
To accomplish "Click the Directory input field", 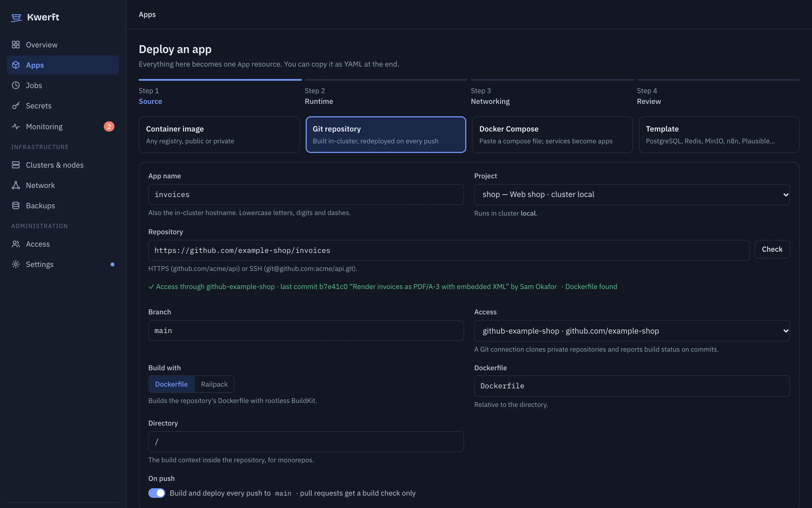I will click(x=306, y=442).
